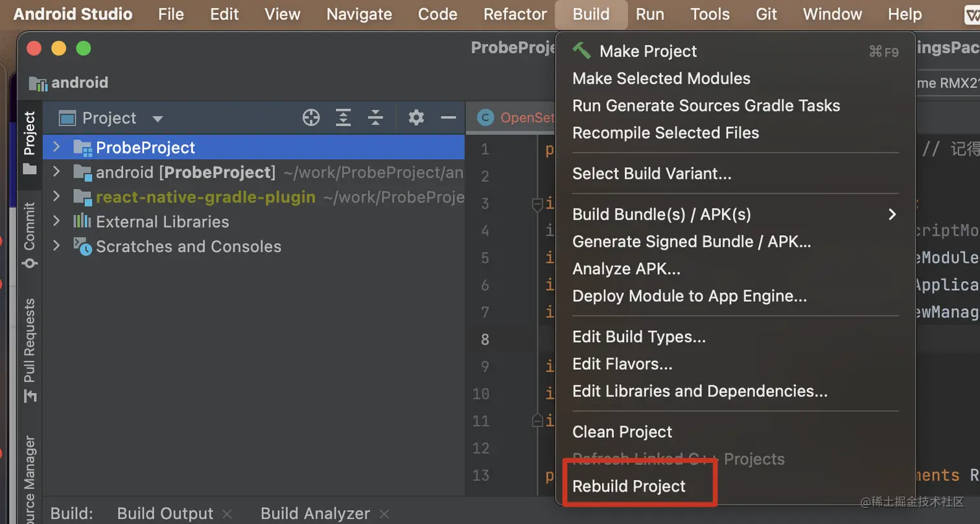Open the Refactor menu in menu bar
Image resolution: width=980 pixels, height=524 pixels.
pyautogui.click(x=515, y=14)
